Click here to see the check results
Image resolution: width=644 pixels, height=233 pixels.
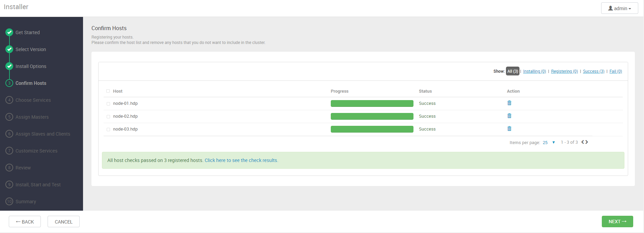241,160
